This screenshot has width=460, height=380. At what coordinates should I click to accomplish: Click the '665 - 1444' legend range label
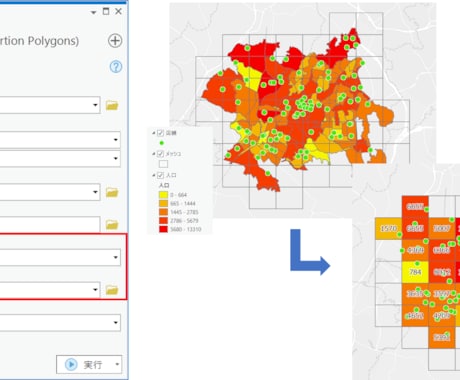[x=183, y=203]
